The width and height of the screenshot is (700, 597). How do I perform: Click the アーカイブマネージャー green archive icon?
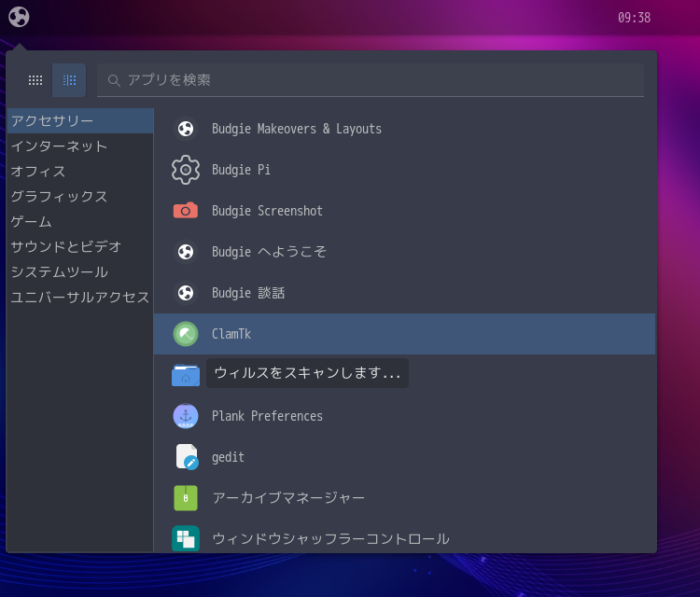coord(186,498)
